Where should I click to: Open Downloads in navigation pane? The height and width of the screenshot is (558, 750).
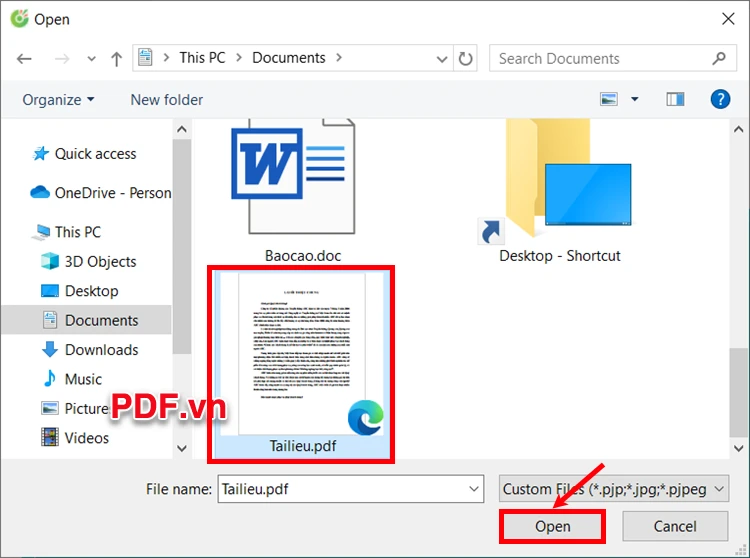pos(101,350)
